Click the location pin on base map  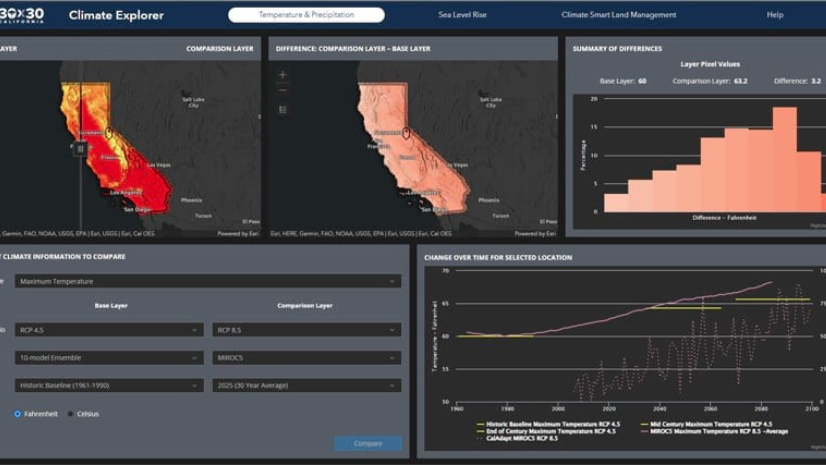pyautogui.click(x=109, y=132)
